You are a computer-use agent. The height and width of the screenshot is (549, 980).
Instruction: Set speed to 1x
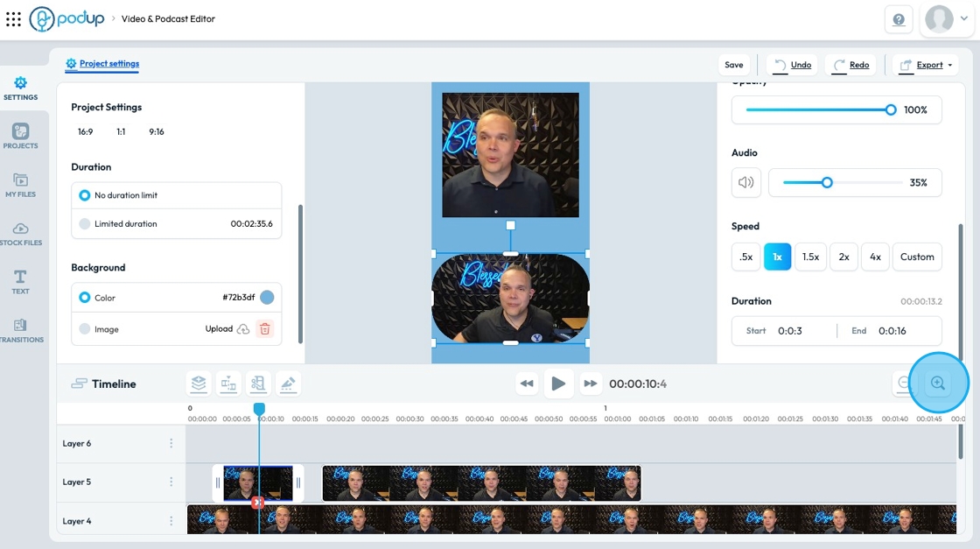[x=778, y=257]
